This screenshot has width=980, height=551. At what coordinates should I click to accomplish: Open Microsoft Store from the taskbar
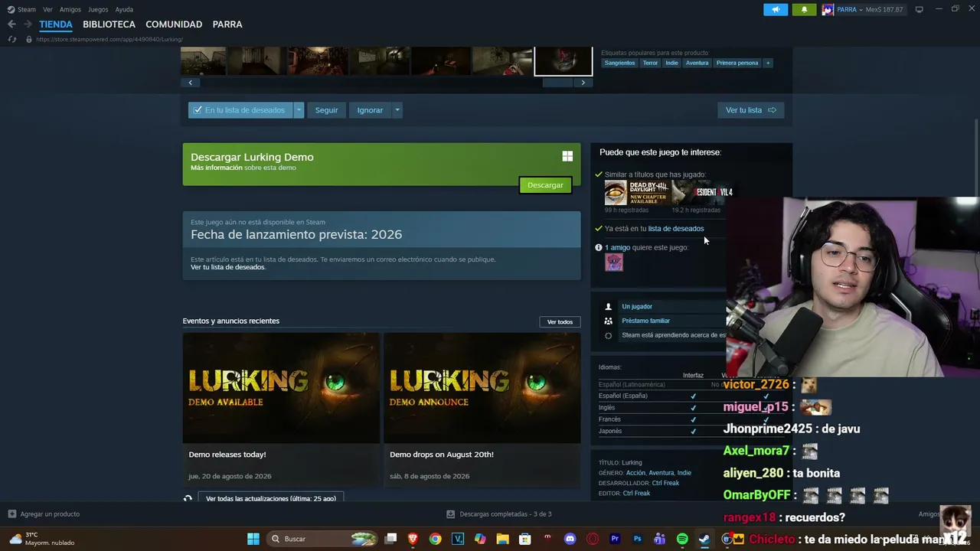pyautogui.click(x=525, y=539)
